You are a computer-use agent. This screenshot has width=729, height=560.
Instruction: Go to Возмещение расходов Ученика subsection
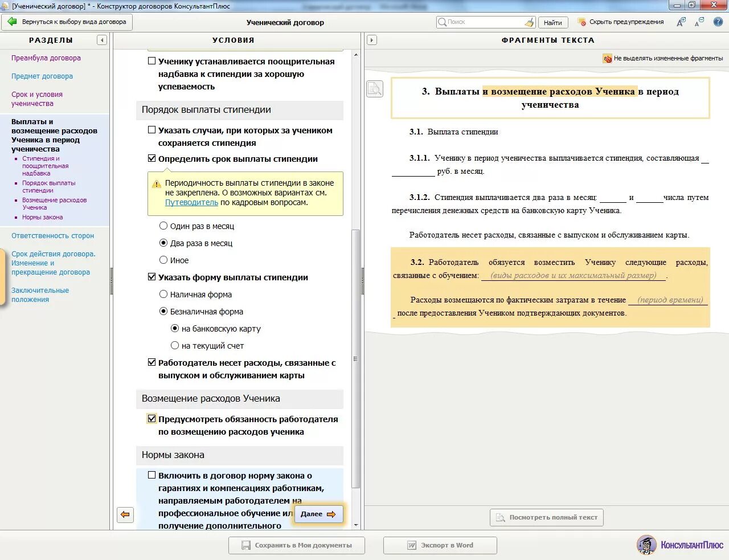coord(55,204)
